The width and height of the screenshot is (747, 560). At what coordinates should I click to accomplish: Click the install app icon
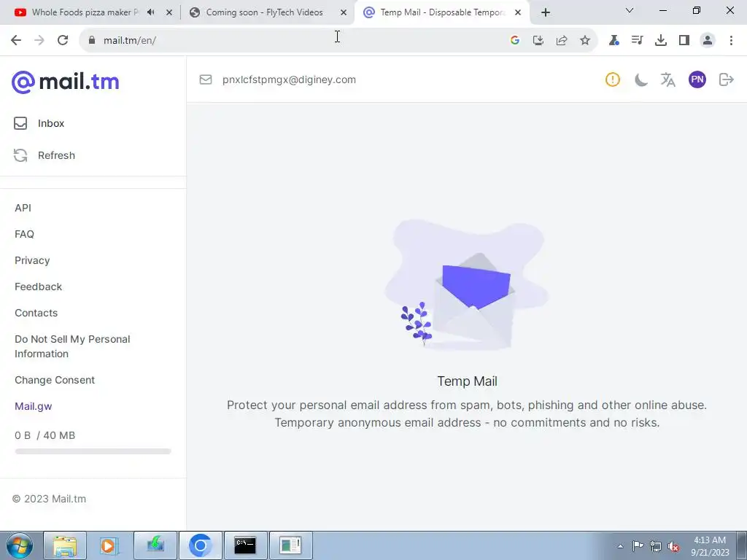pos(538,41)
